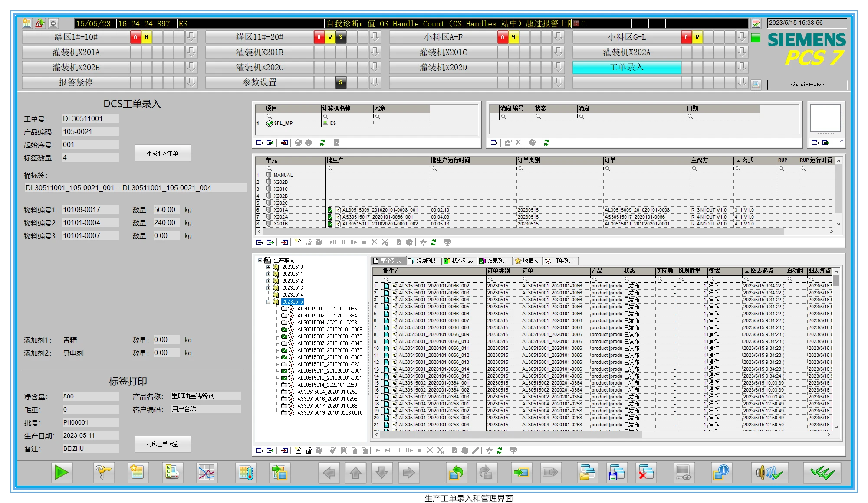Switch to the 状态列表 tab
Screen dimensions: 868x503
click(458, 261)
